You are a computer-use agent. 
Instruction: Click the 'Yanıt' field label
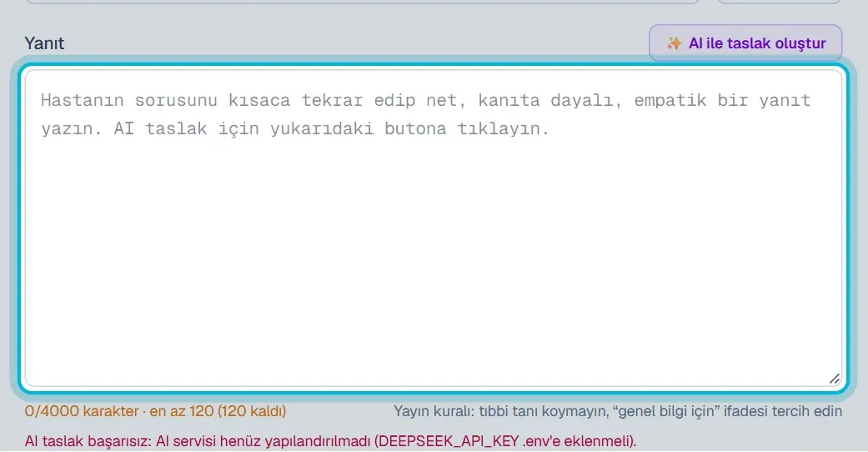point(44,43)
